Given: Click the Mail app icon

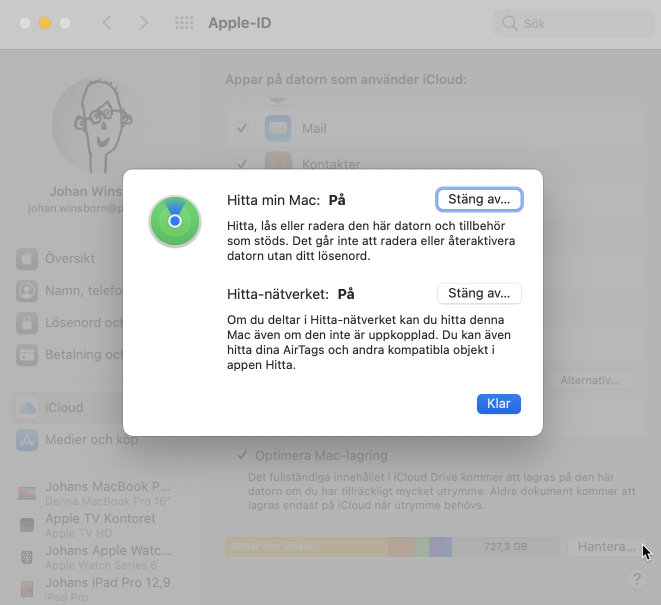Looking at the screenshot, I should click(278, 128).
